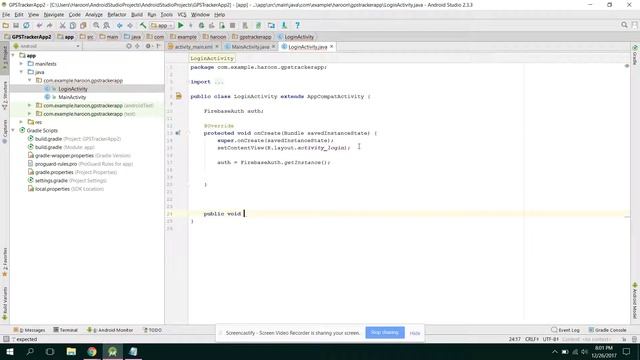Cut the selection using the scissors icon
Image resolution: width=640 pixels, height=360 pixels.
pos(62,25)
